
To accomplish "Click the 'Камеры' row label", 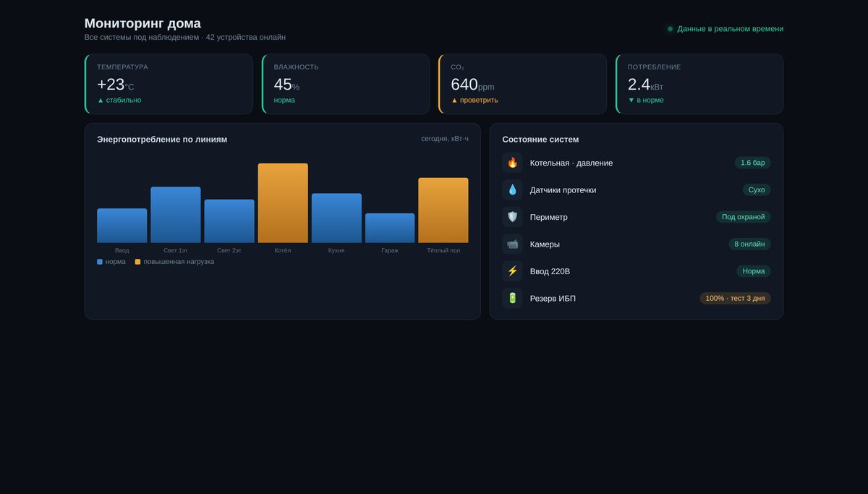I will tap(545, 244).
